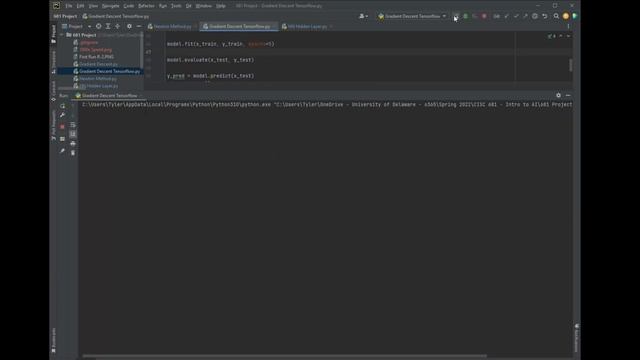Click the Clear All trash icon in Run panel
This screenshot has height=360, width=640.
pos(73,153)
